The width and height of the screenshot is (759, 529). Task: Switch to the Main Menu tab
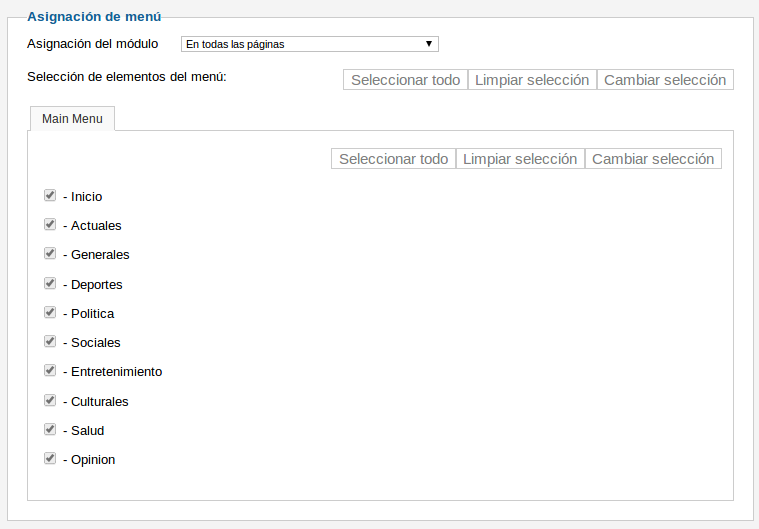(72, 119)
